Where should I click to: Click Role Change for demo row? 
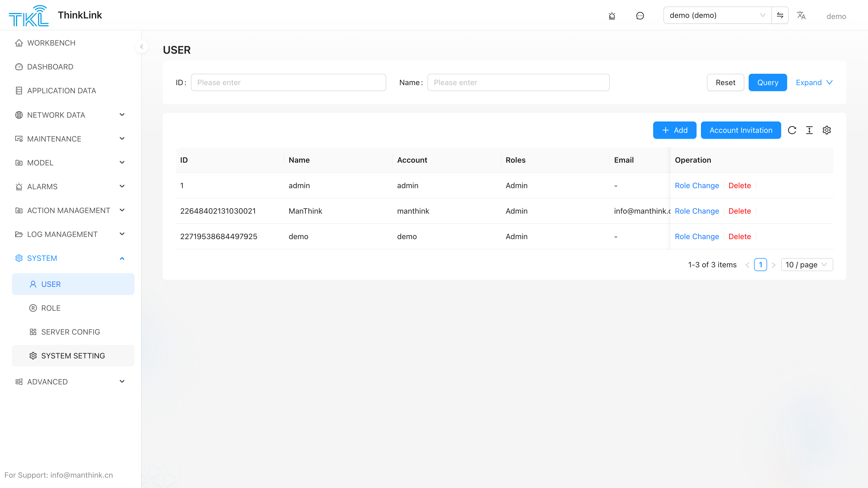(697, 236)
